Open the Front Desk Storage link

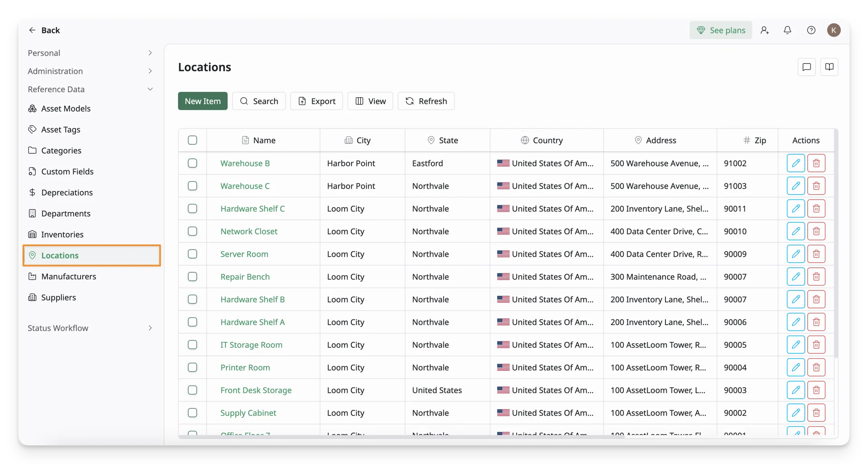[x=256, y=390]
